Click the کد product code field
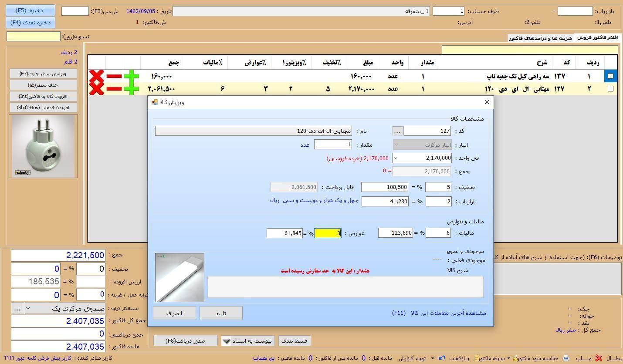 [x=427, y=131]
